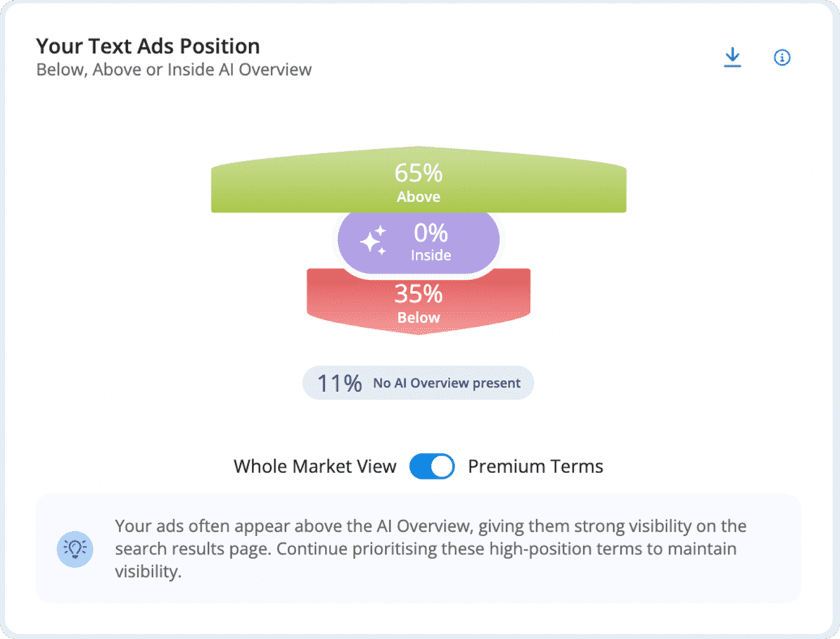The width and height of the screenshot is (840, 639).
Task: Select the red Below funnel segment
Action: pos(418,300)
